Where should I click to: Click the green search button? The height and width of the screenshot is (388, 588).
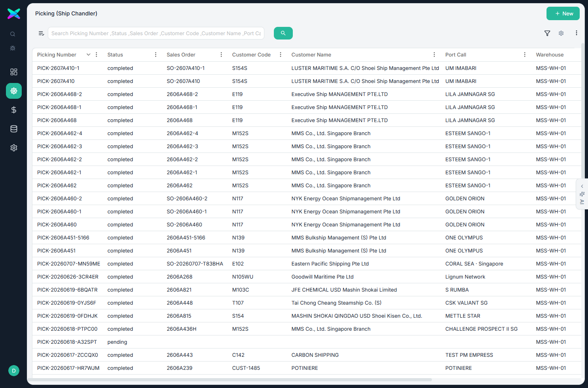click(283, 33)
